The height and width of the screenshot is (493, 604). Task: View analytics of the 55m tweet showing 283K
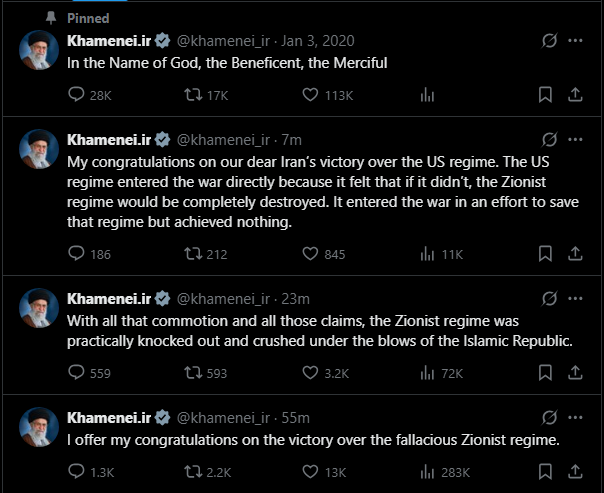[x=427, y=471]
